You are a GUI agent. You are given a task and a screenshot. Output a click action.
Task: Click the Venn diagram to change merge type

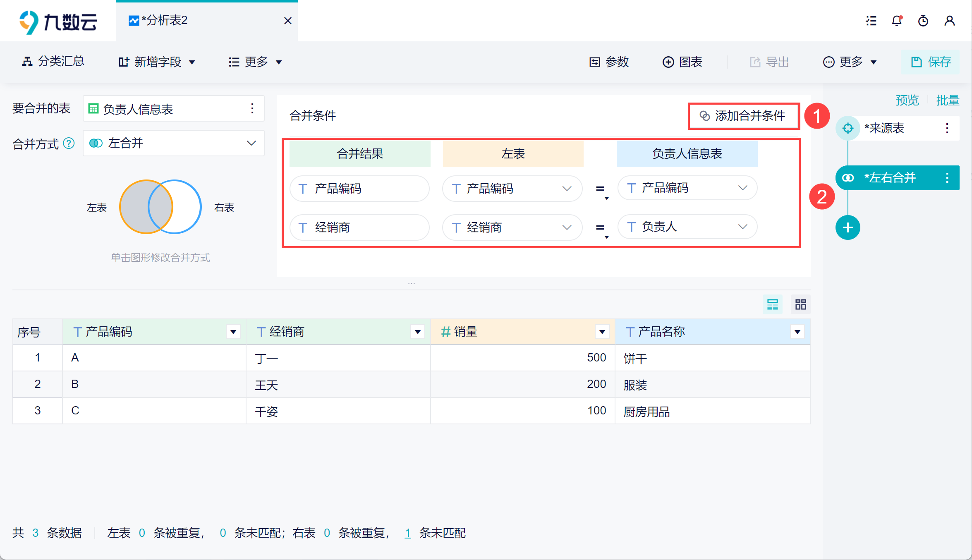tap(160, 207)
